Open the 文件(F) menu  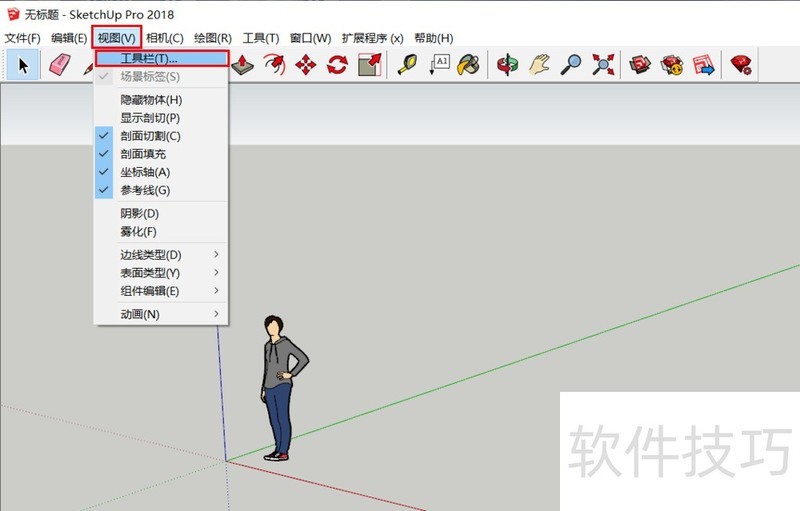22,38
